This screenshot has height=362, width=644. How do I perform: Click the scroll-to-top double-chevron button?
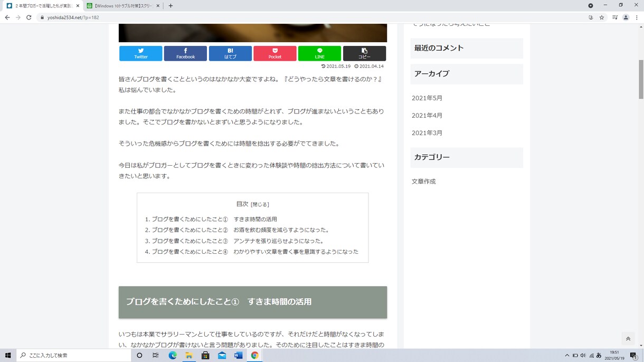tap(628, 339)
